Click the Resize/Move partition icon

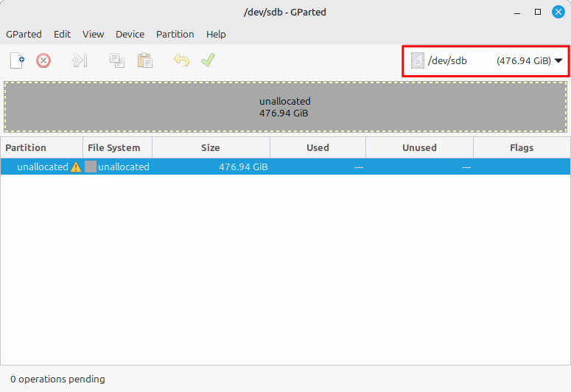80,60
